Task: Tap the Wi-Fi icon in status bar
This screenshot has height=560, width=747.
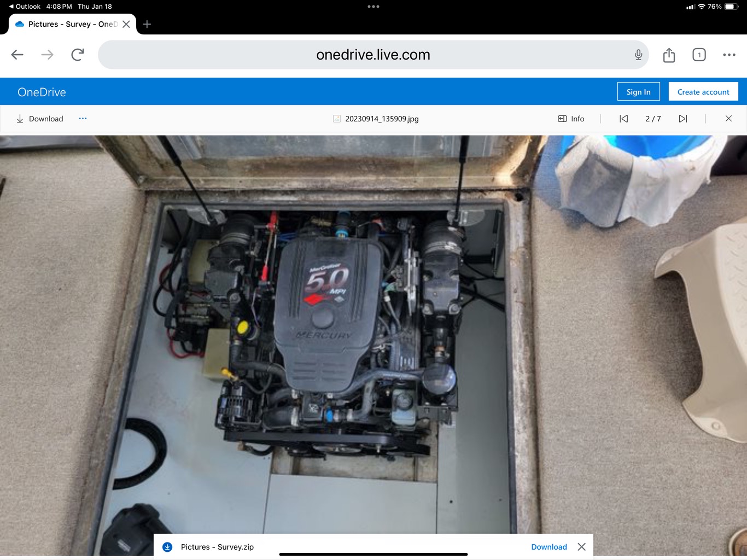Action: pos(702,7)
